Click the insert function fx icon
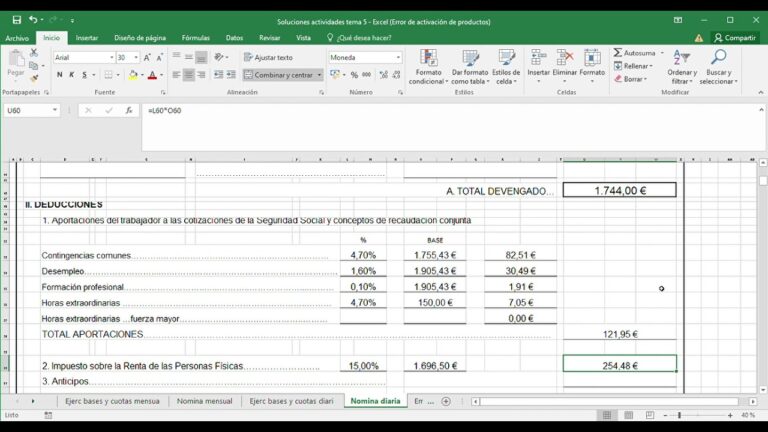This screenshot has width=768, height=432. [129, 110]
